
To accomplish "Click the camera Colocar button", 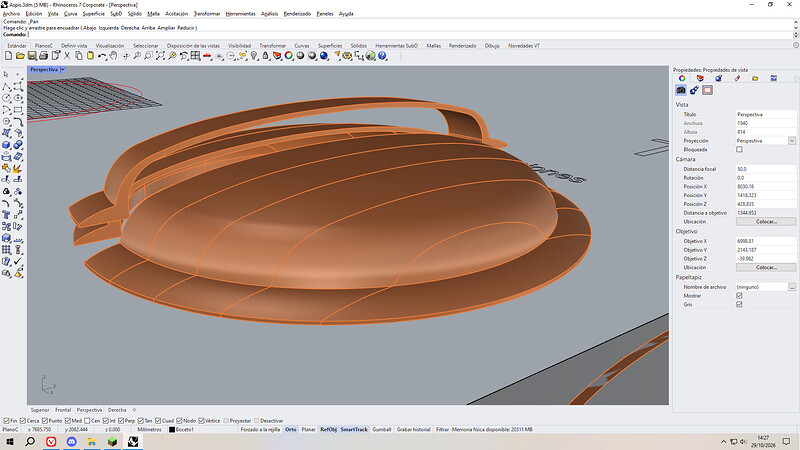I will pyautogui.click(x=766, y=221).
